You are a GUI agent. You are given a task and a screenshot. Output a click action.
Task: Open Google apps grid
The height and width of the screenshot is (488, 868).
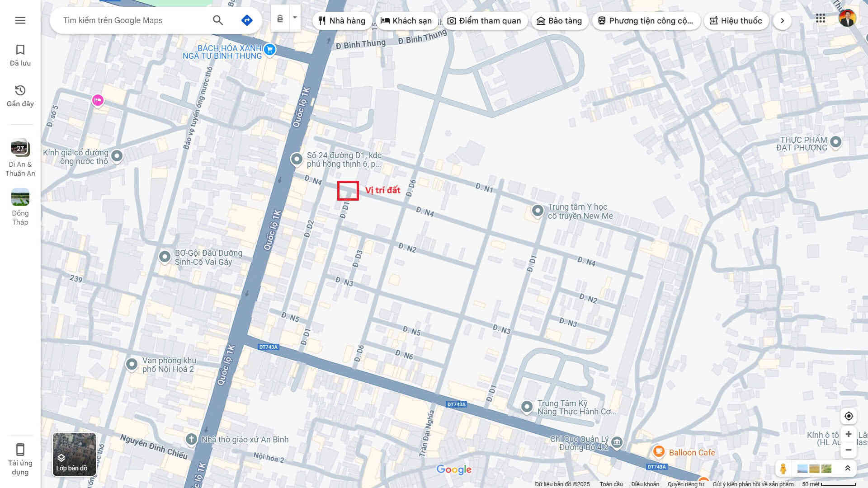(821, 19)
